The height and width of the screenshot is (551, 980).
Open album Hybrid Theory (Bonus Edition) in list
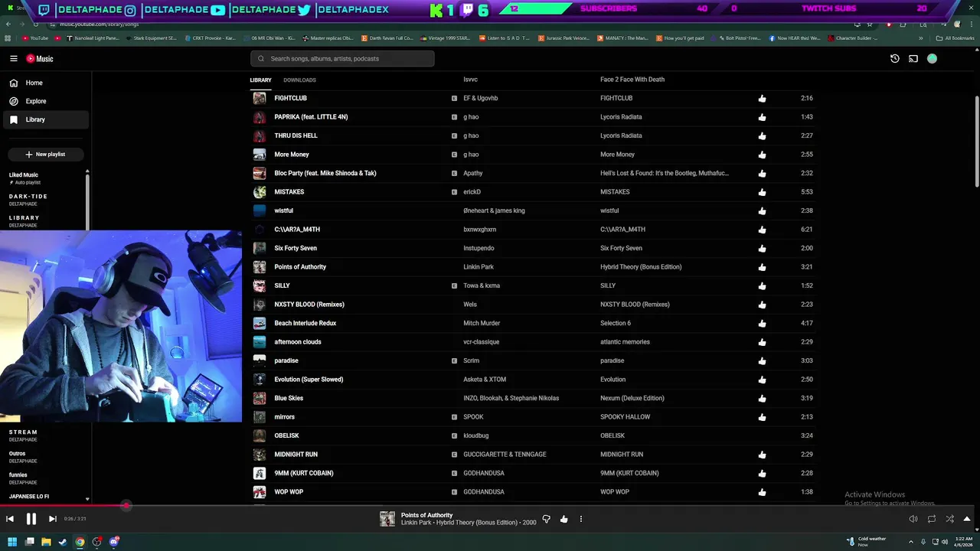point(641,267)
